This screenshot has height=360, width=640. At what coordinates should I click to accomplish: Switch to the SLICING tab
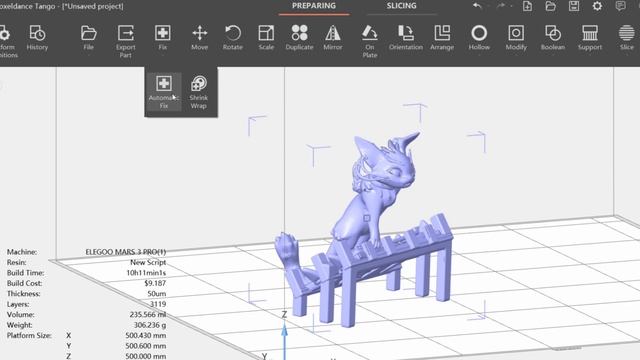coord(402,6)
